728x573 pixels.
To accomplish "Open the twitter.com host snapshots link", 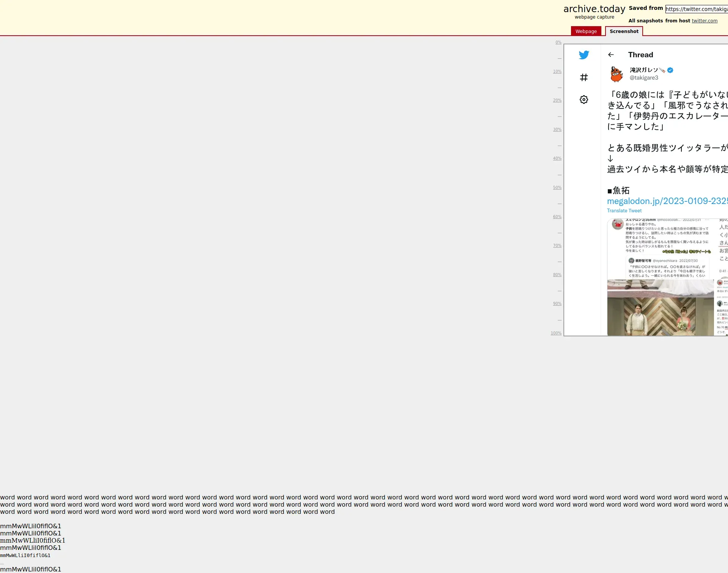I will click(x=704, y=21).
